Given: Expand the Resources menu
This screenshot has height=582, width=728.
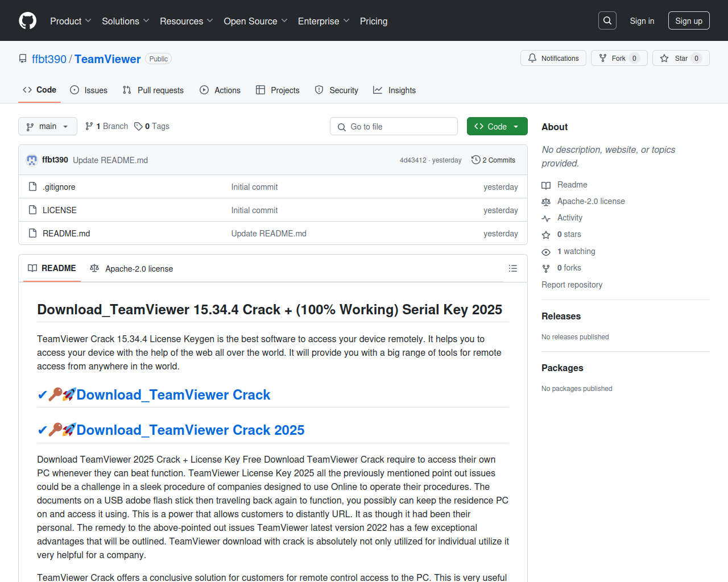Looking at the screenshot, I should [x=187, y=21].
